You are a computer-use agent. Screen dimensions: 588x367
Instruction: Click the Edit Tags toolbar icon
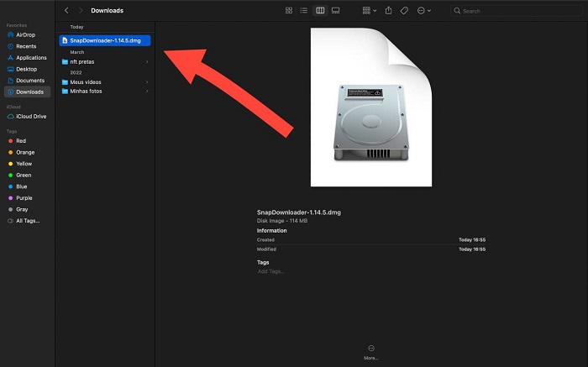(404, 10)
